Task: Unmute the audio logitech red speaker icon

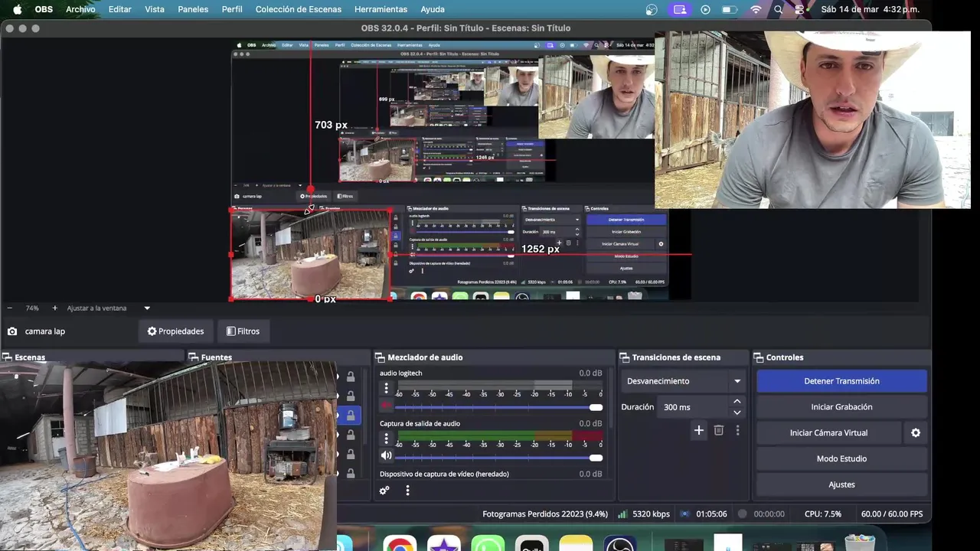Action: (x=386, y=406)
